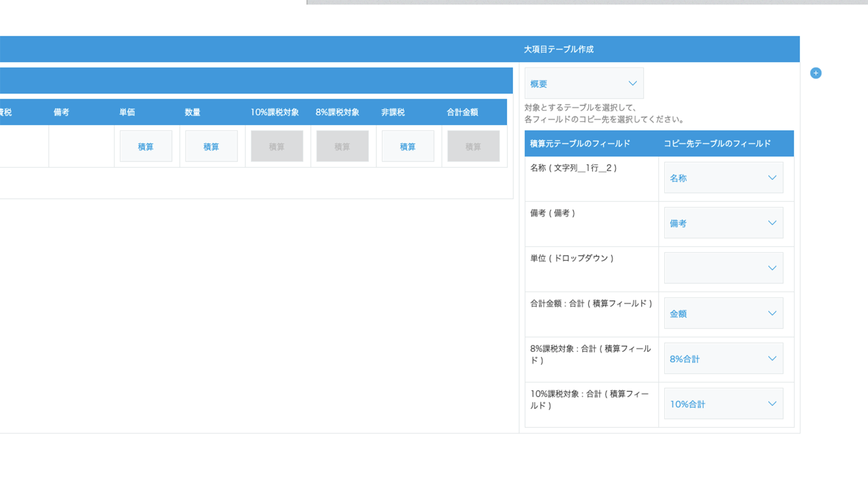Image resolution: width=868 pixels, height=488 pixels.
Task: Click コピー先テーブルのフィールド header
Action: pyautogui.click(x=717, y=144)
